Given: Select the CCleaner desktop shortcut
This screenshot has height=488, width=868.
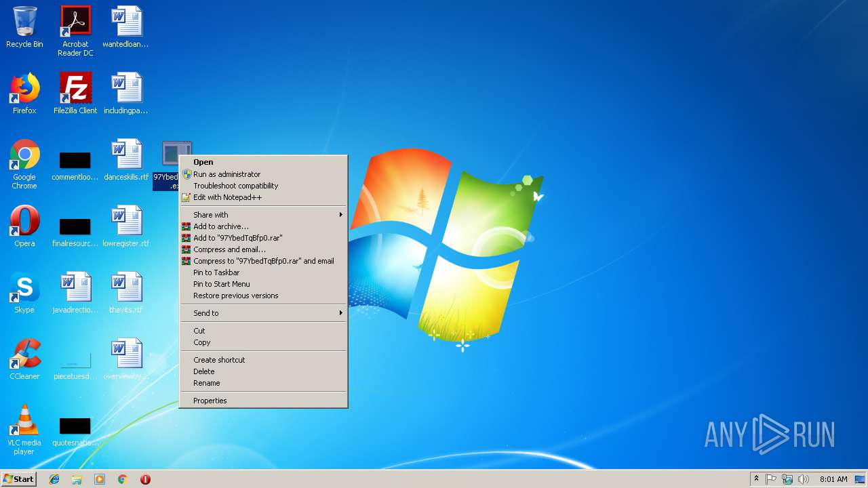Looking at the screenshot, I should click(24, 360).
